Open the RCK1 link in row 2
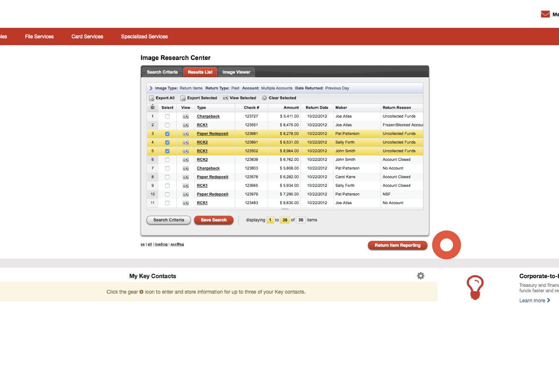 (202, 125)
